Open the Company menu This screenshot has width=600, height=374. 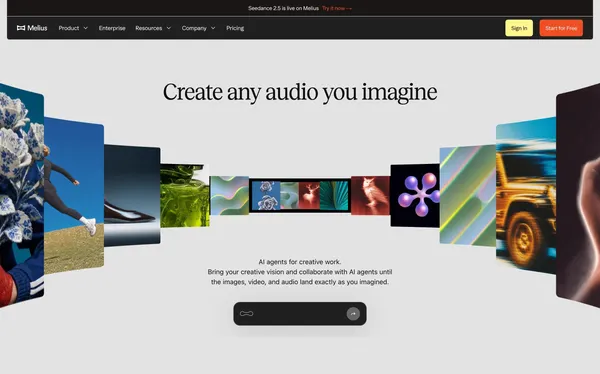click(x=199, y=28)
